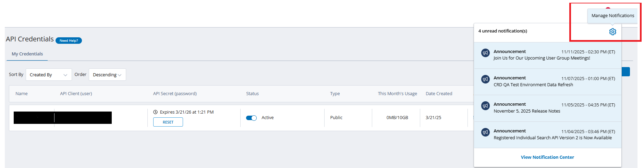Toggle the Active status switch off
The width and height of the screenshot is (644, 168).
point(251,118)
